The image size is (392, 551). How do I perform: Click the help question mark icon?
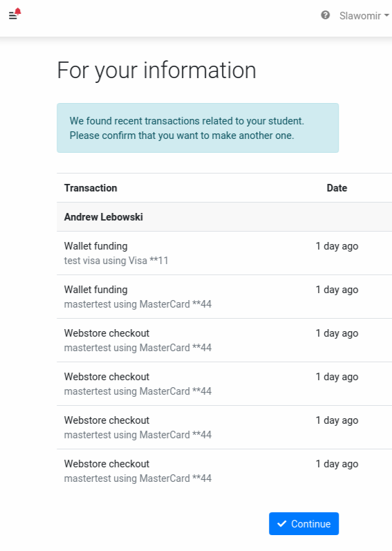pyautogui.click(x=325, y=15)
